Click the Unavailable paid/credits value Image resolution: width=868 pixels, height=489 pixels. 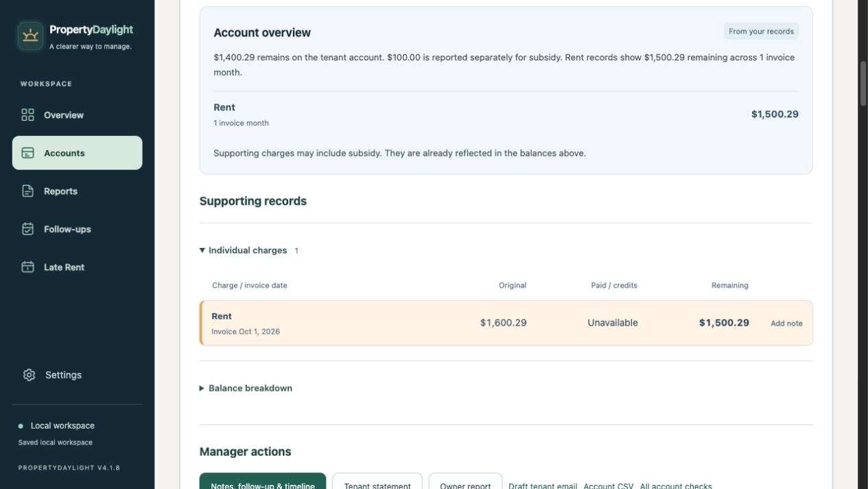coord(613,323)
